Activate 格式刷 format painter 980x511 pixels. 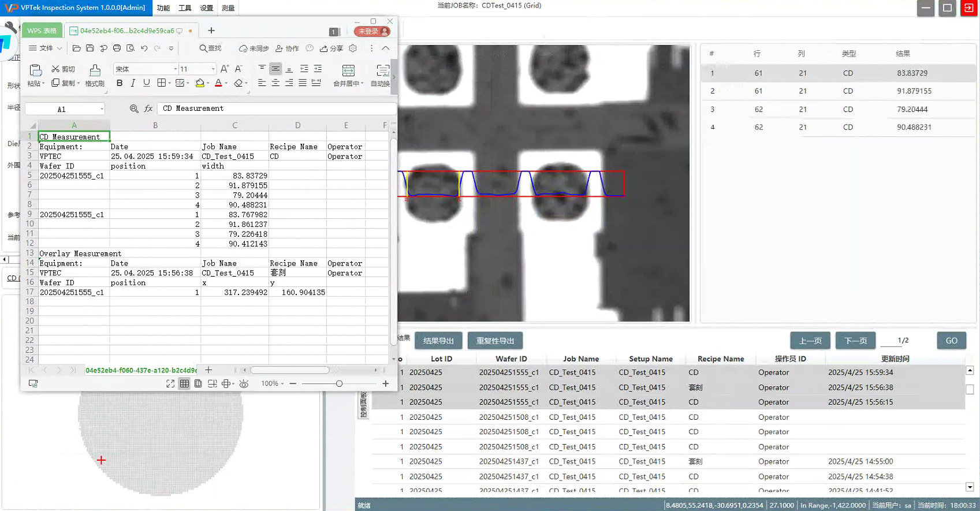click(x=95, y=76)
